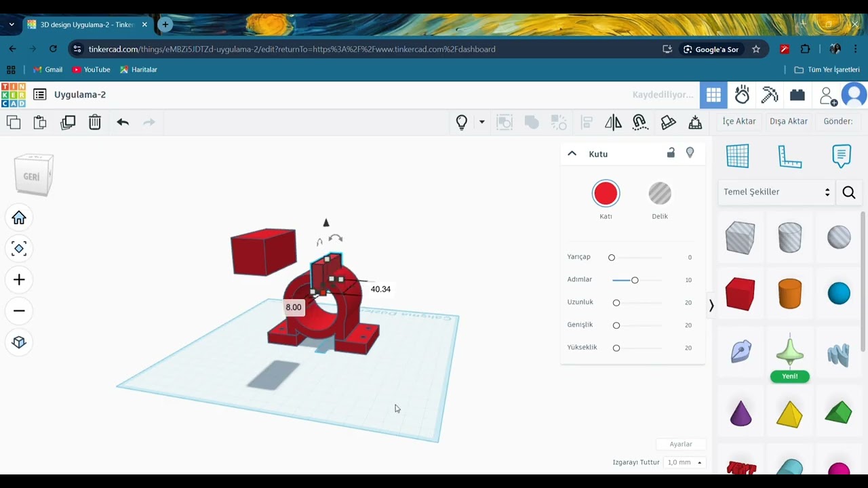
Task: Adjust the Yükseklik slider handle
Action: (x=616, y=348)
